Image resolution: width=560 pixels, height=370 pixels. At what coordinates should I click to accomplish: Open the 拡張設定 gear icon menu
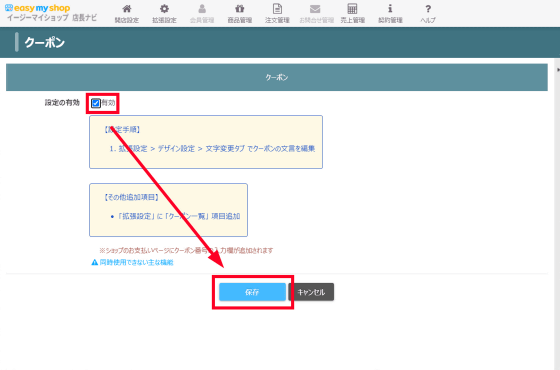click(x=164, y=14)
